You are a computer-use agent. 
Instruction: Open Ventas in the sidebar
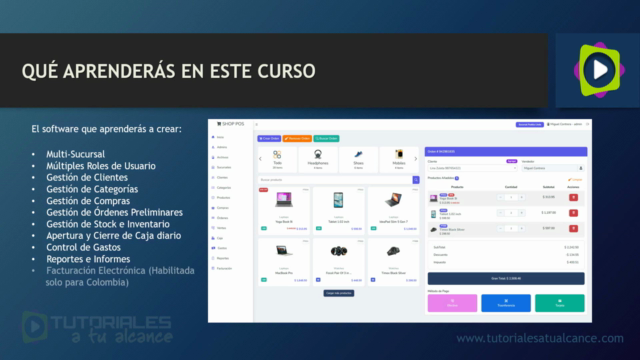(x=219, y=228)
